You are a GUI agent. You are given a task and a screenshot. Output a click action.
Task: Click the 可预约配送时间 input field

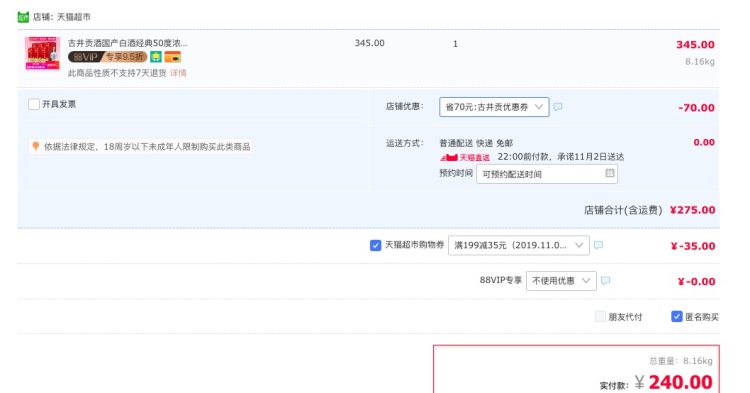[x=547, y=174]
